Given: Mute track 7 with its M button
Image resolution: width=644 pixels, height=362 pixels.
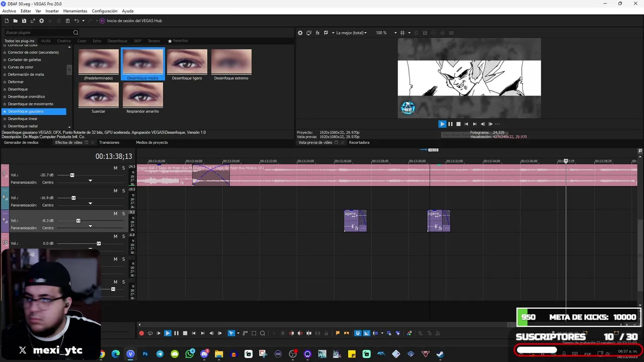Looking at the screenshot, I should [115, 168].
